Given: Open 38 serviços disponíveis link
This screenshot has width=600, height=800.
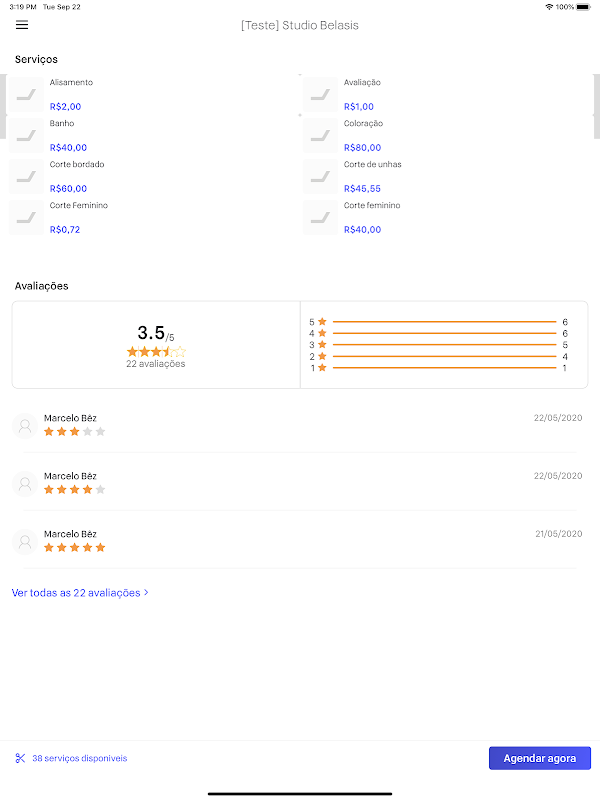Looking at the screenshot, I should tap(79, 758).
